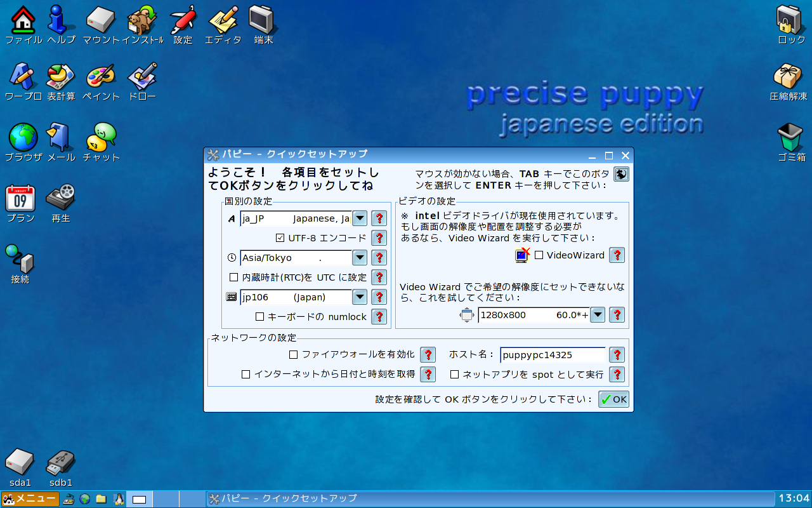Expand the Asia/Tokyo timezone dropdown
The image size is (812, 508).
click(360, 258)
